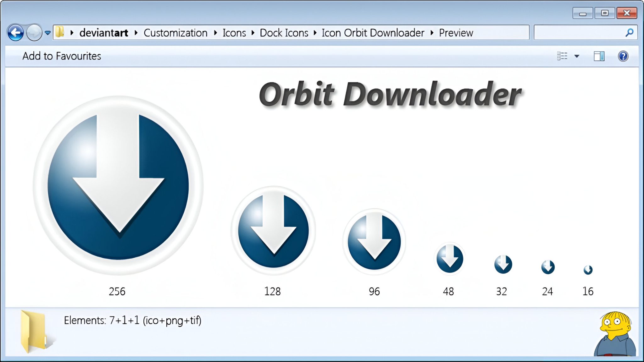
Task: Open Help with the question mark icon
Action: (623, 56)
